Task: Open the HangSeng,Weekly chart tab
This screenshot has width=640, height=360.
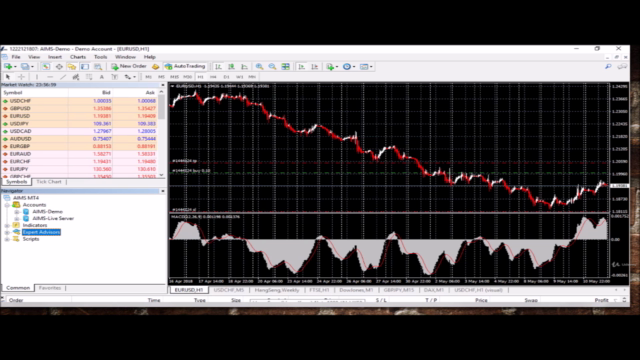Action: (277, 290)
